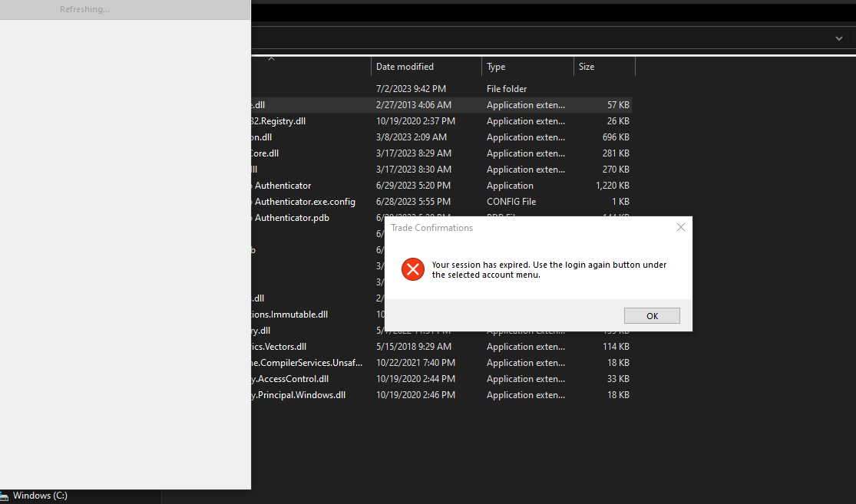Viewport: 856px width, 504px height.
Task: Sort files by the Type column
Action: click(495, 66)
